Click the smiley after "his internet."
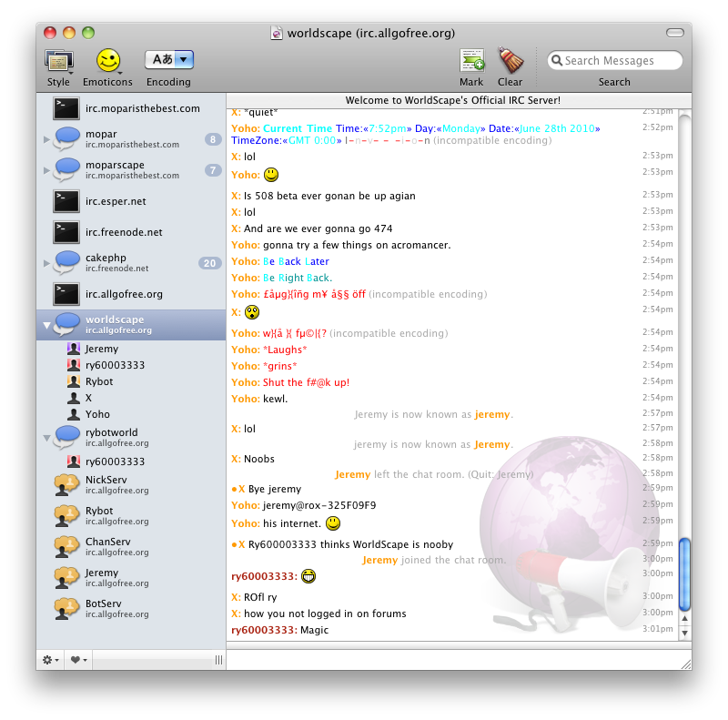This screenshot has height=720, width=728. (x=333, y=523)
